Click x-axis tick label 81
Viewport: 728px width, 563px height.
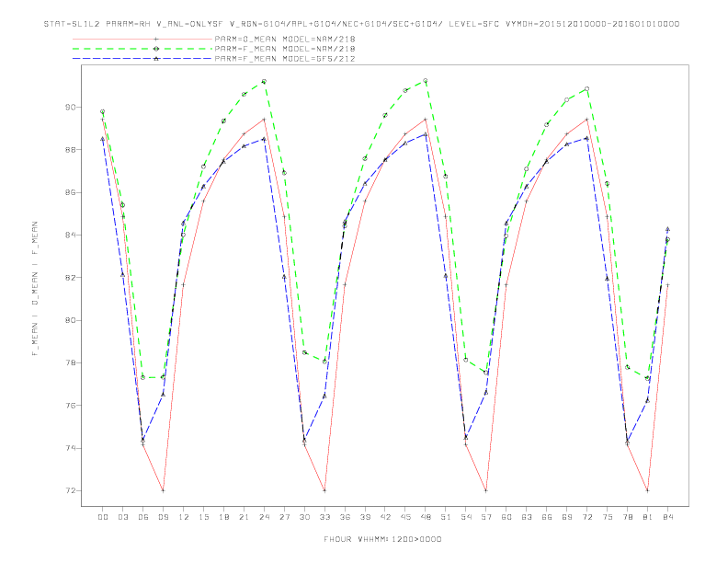point(648,517)
